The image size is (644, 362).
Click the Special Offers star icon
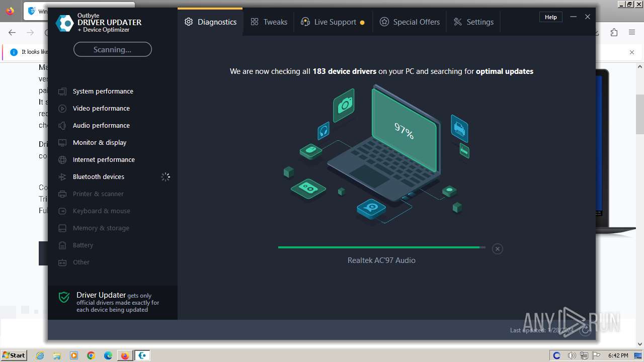tap(384, 22)
